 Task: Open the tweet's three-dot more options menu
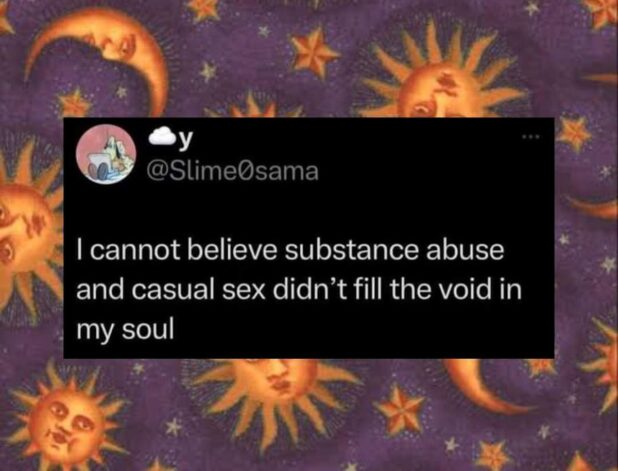(530, 137)
